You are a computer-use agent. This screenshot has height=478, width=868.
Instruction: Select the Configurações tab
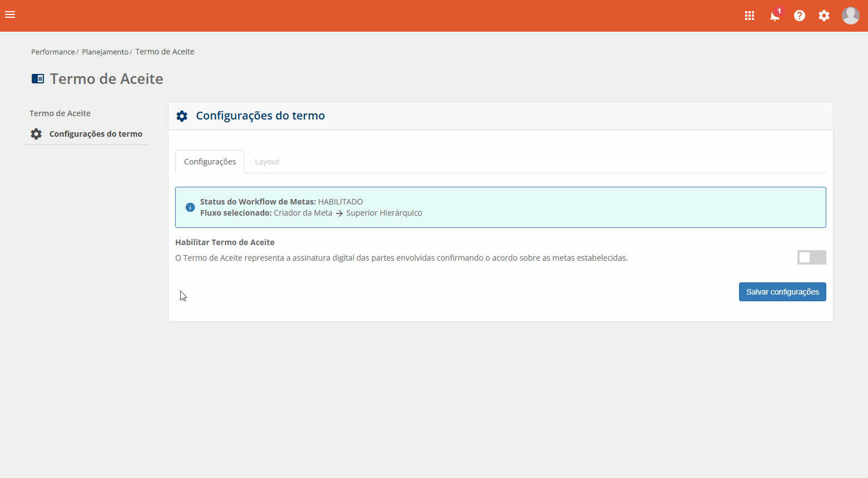(210, 161)
